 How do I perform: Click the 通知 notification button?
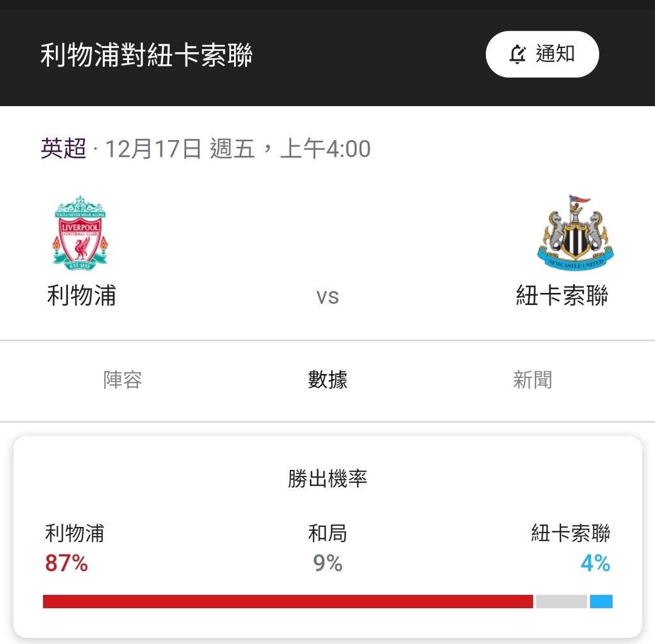542,54
